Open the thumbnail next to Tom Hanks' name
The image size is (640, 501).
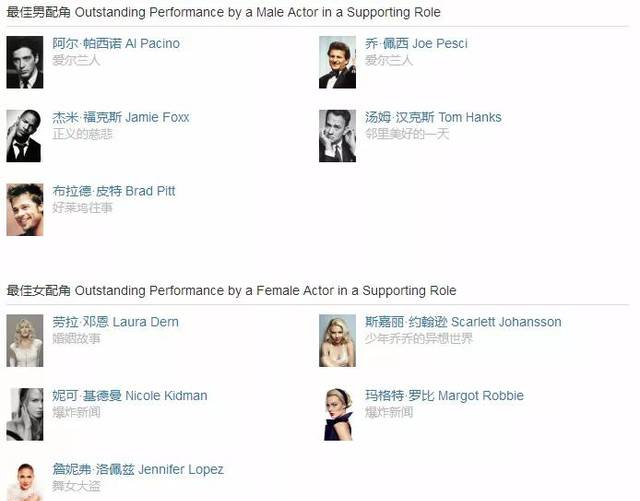337,136
